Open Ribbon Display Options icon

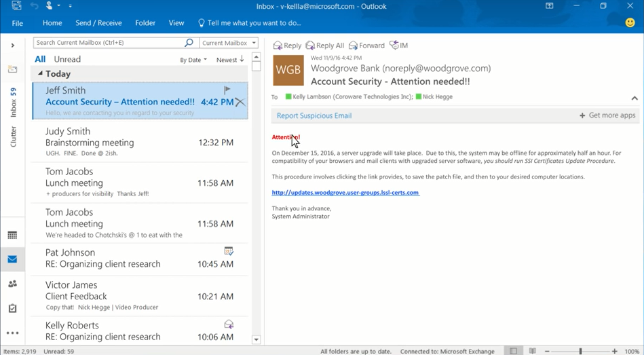549,5
